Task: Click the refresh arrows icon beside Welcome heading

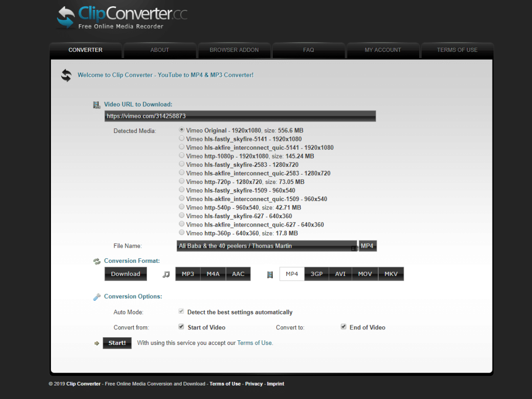Action: (x=66, y=75)
